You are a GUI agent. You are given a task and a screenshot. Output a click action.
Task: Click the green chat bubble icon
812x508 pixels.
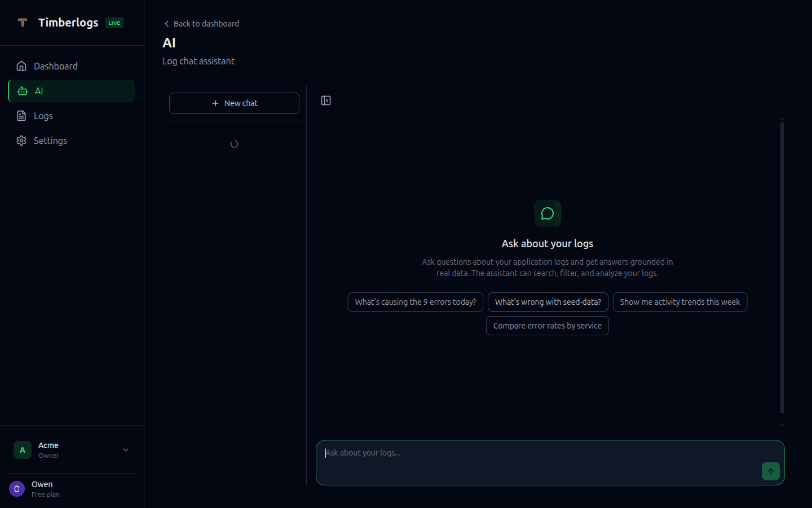point(547,213)
